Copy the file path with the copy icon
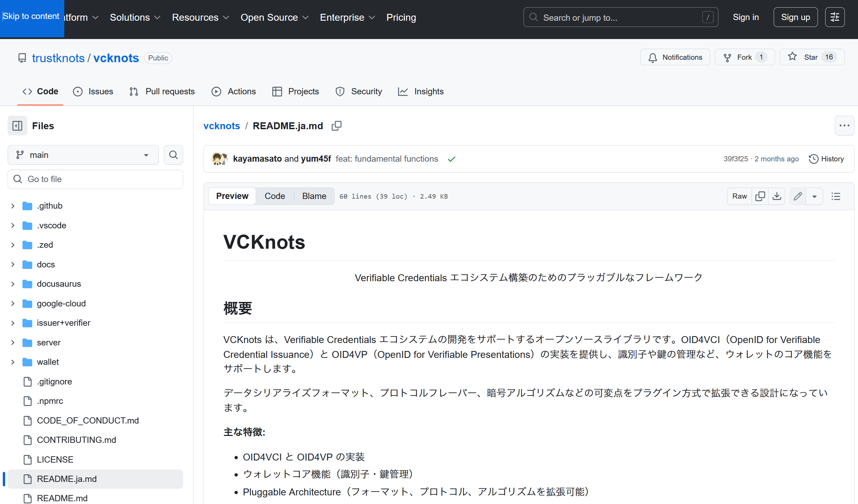858x504 pixels. click(336, 126)
